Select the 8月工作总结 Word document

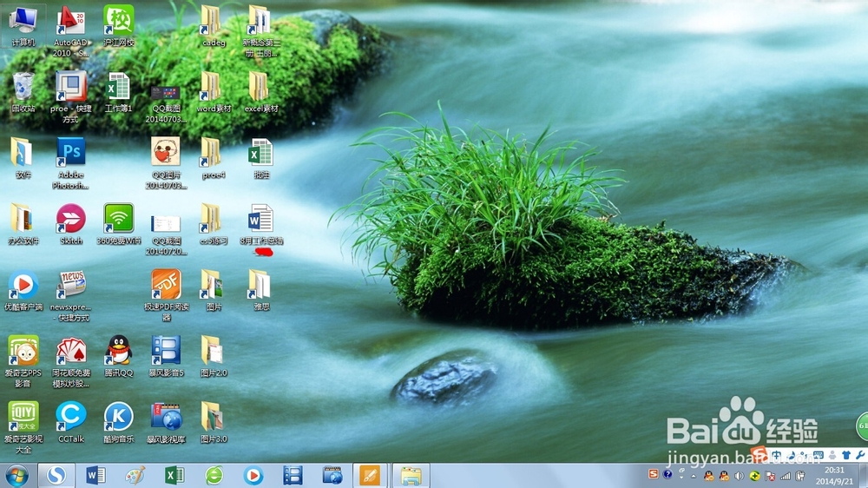click(x=261, y=224)
